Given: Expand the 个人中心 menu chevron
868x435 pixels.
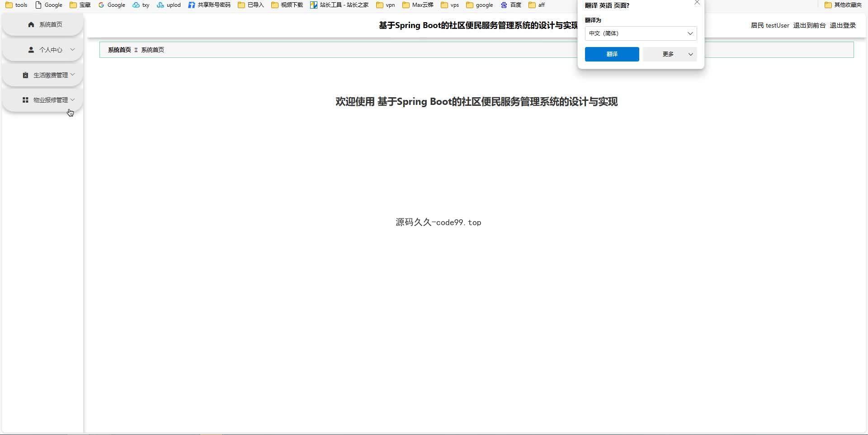Looking at the screenshot, I should (72, 50).
